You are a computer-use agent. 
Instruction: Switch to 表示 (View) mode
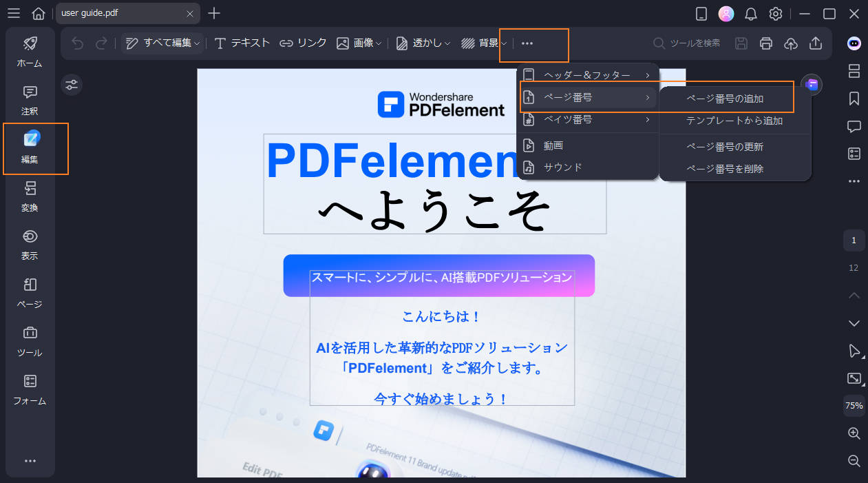[29, 245]
